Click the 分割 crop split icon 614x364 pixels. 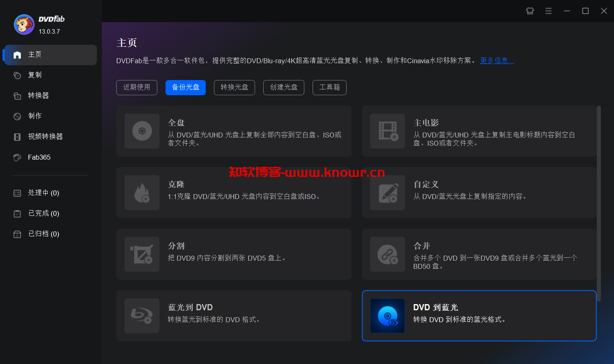pyautogui.click(x=142, y=254)
